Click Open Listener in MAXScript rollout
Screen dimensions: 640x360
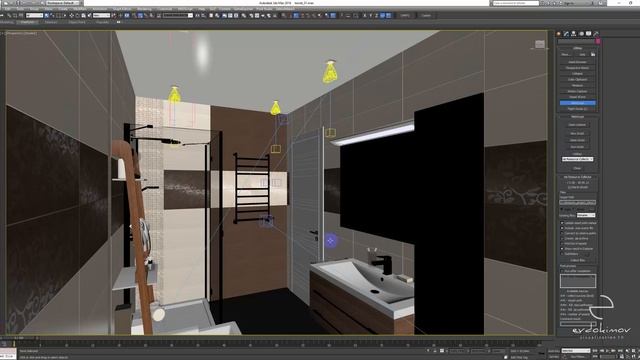point(578,125)
